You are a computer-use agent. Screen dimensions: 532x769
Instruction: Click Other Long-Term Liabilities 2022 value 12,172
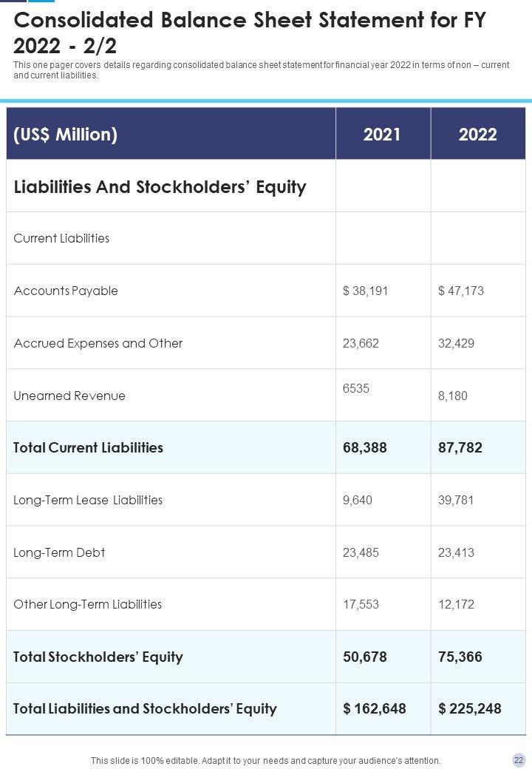click(x=456, y=604)
